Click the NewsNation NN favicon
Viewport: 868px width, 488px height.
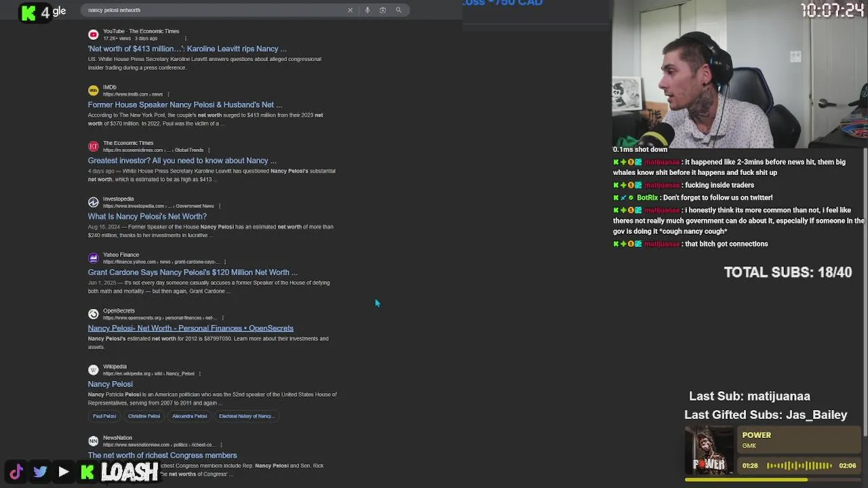[x=94, y=441]
